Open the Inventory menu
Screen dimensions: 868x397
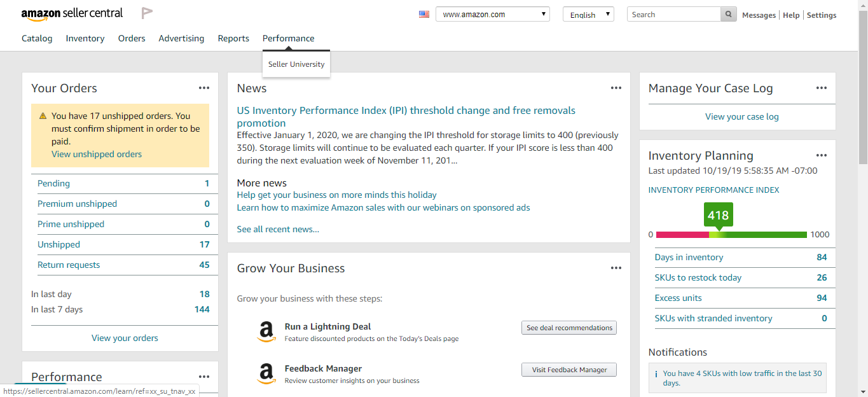[85, 38]
